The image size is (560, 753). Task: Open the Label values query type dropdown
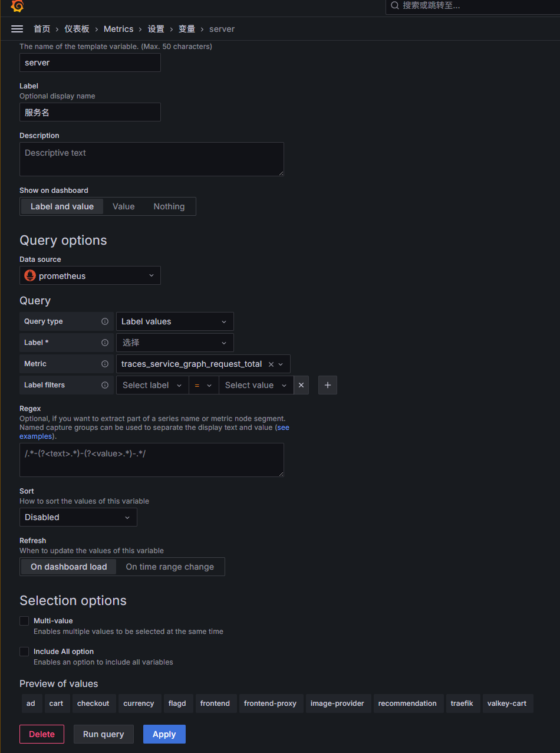175,321
